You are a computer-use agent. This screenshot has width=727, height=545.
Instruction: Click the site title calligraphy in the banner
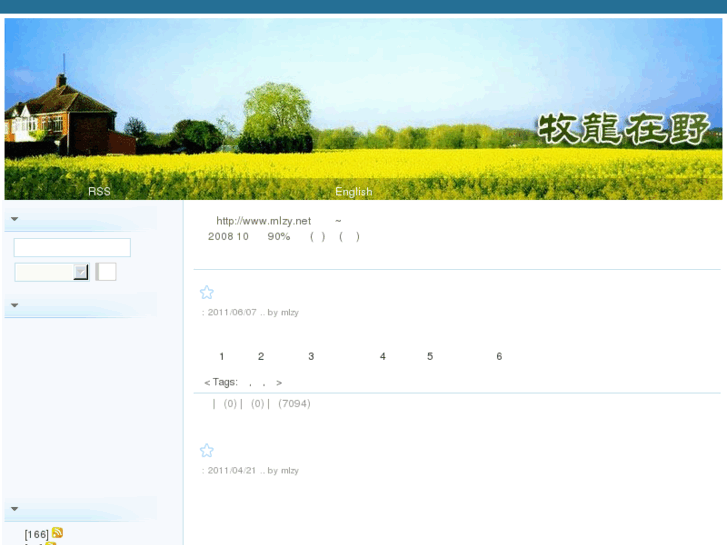624,128
